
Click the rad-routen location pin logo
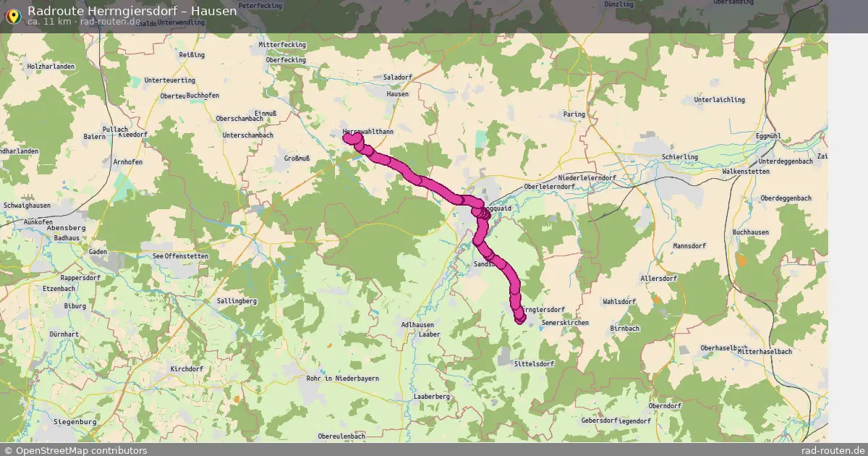(13, 16)
